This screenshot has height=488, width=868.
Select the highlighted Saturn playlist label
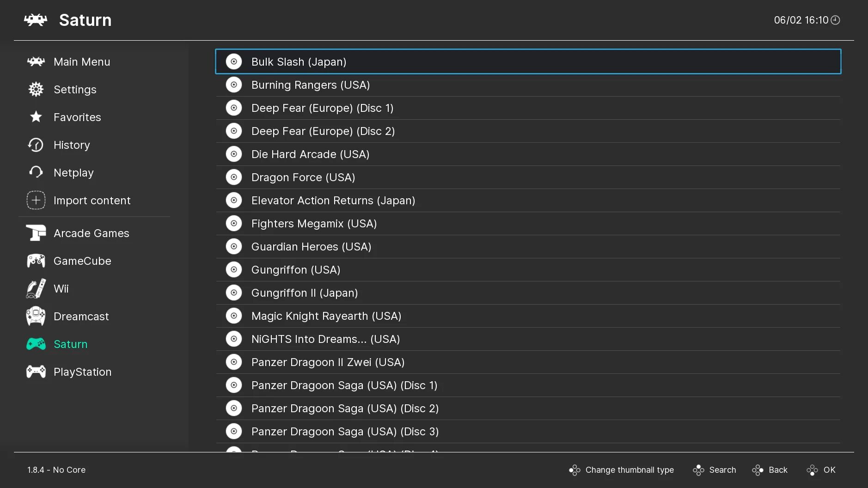click(70, 344)
